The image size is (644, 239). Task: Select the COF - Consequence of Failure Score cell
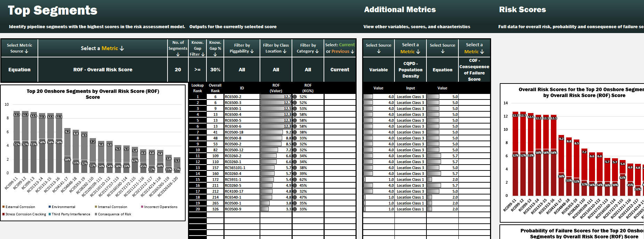(474, 70)
